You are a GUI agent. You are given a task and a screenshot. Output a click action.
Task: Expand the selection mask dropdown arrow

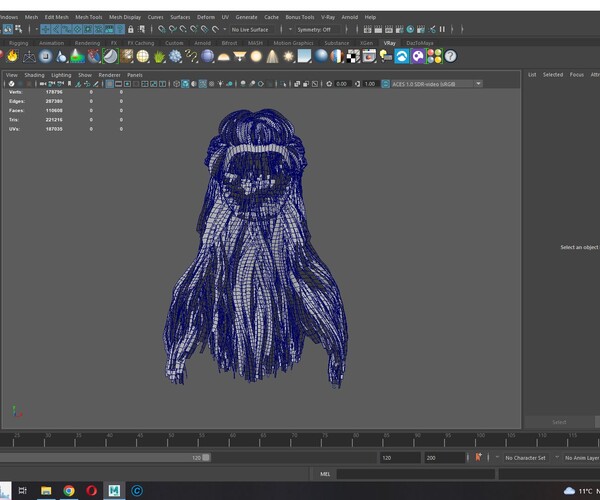36,29
